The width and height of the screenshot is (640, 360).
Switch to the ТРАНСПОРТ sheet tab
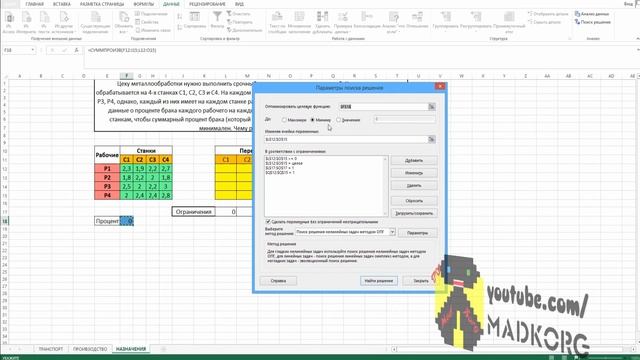pyautogui.click(x=51, y=349)
